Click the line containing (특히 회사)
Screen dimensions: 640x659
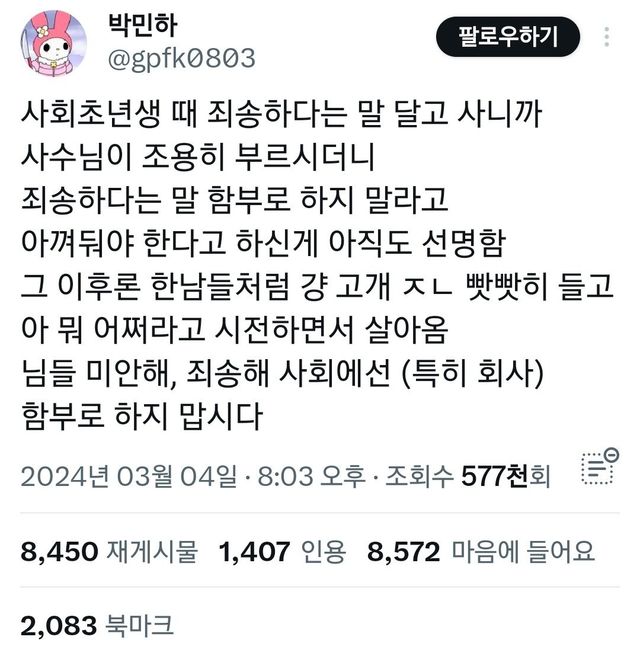[x=282, y=373]
